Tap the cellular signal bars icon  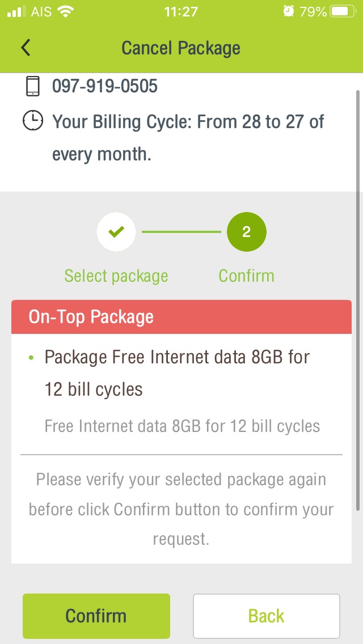pos(17,12)
